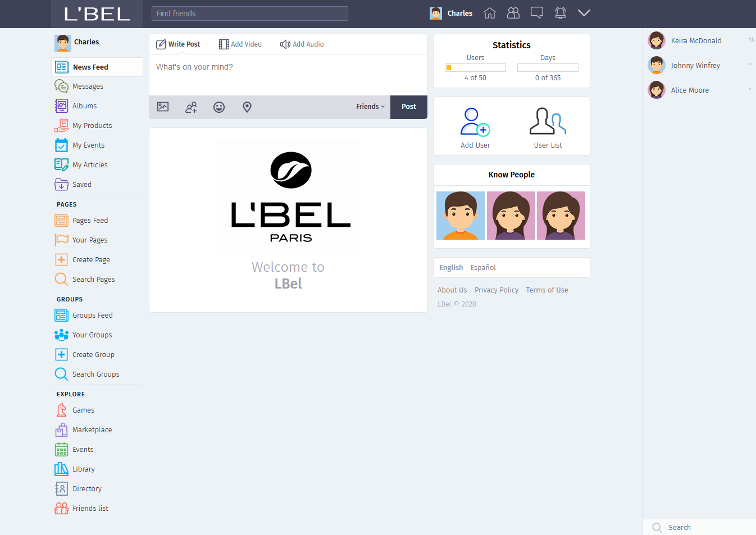Image resolution: width=756 pixels, height=535 pixels.
Task: Open the messages chat bubble icon in header
Action: click(x=537, y=13)
